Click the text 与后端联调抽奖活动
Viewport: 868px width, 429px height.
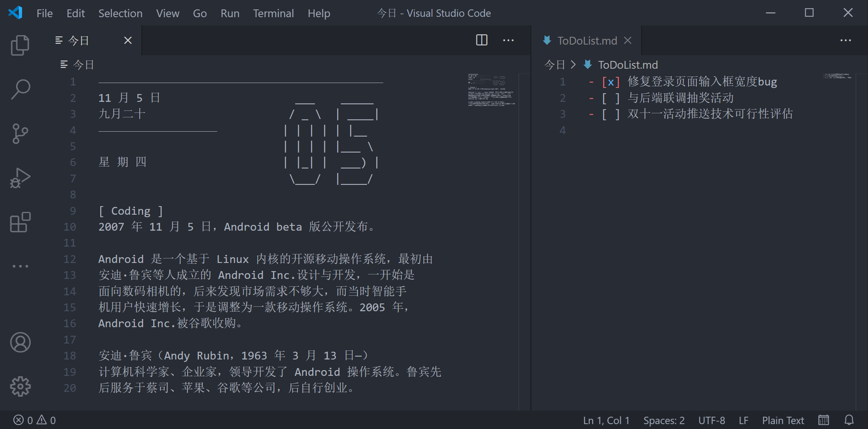pyautogui.click(x=680, y=98)
